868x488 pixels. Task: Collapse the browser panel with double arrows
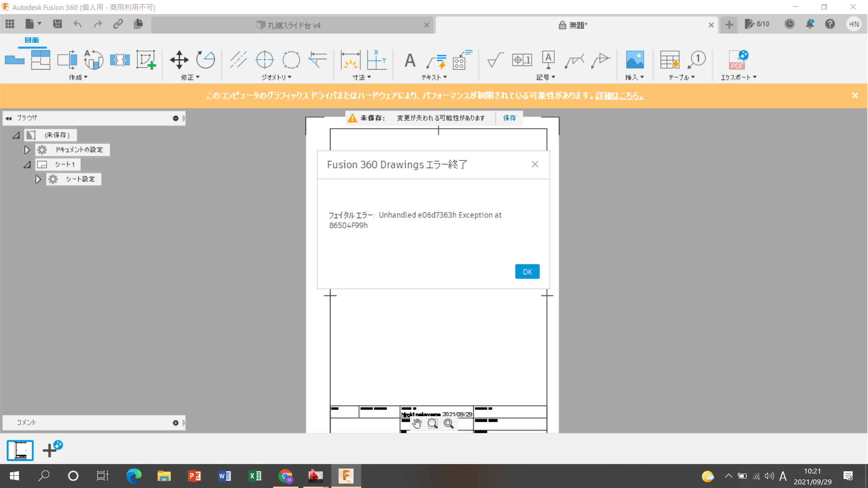(x=9, y=118)
